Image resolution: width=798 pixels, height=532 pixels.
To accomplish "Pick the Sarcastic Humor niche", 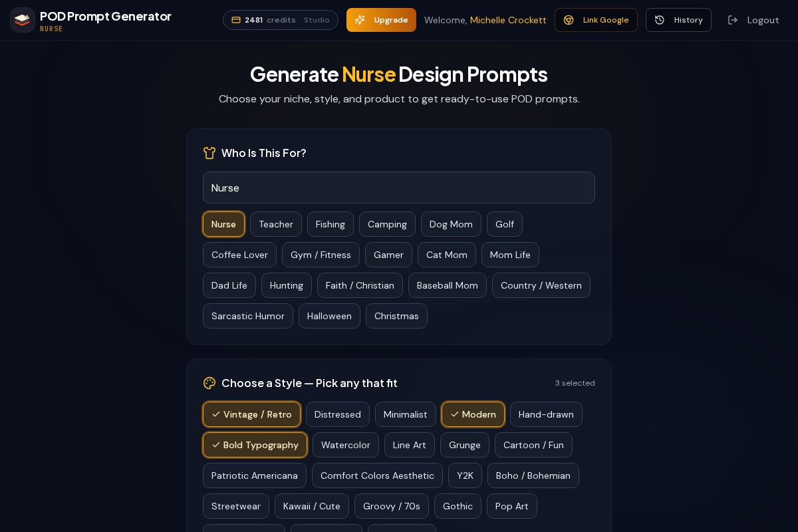I will pos(248,316).
